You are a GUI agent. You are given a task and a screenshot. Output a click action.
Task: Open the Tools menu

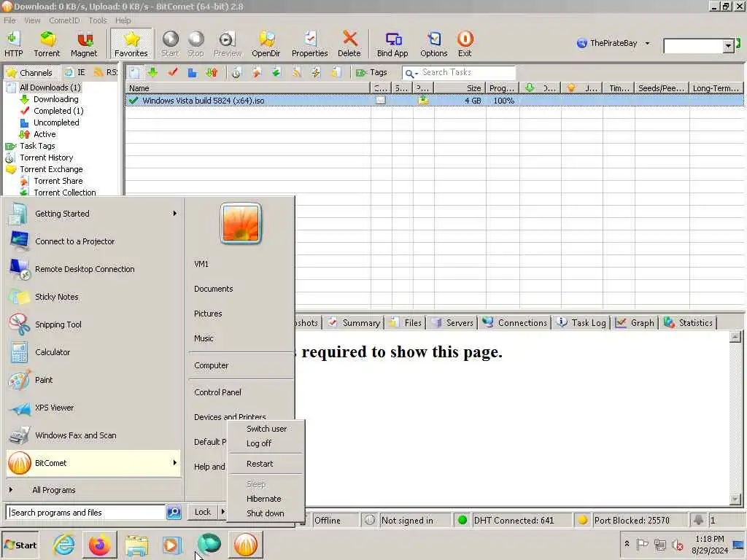(98, 20)
